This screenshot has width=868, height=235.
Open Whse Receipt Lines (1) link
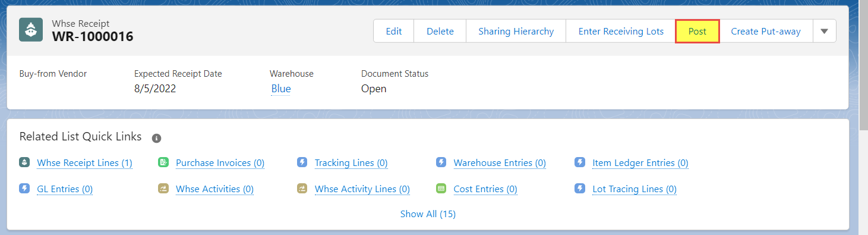(84, 163)
